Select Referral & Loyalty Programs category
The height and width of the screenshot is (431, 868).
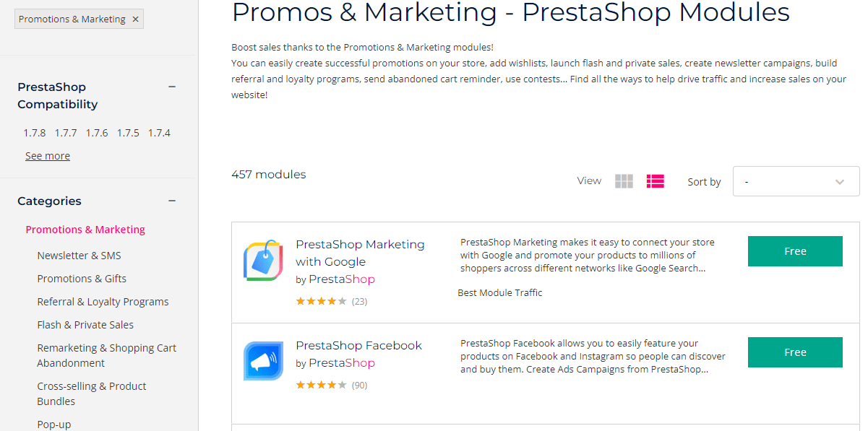(103, 302)
